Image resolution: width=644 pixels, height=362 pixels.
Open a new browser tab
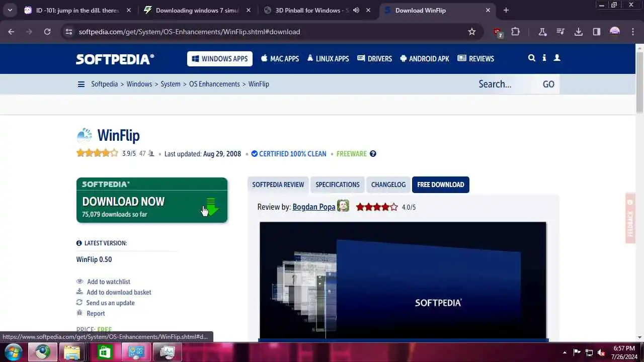(x=506, y=10)
